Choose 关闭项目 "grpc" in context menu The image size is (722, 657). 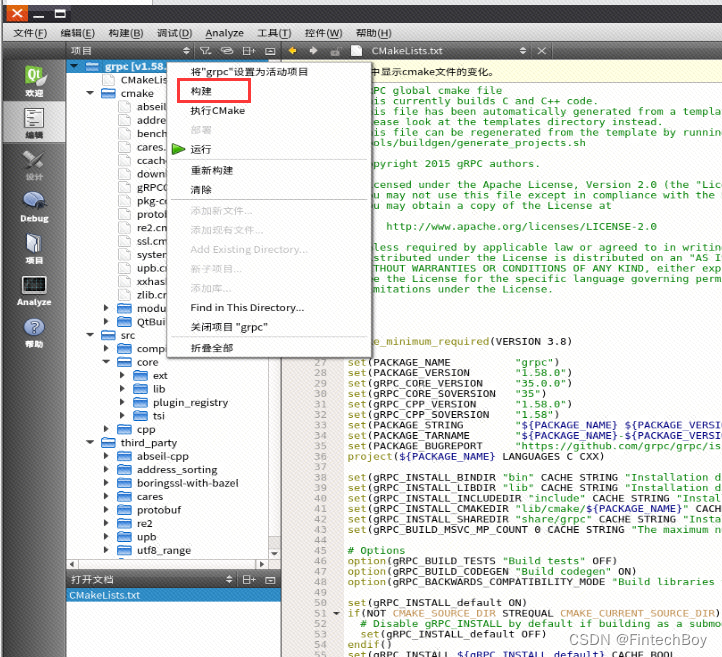[270, 327]
